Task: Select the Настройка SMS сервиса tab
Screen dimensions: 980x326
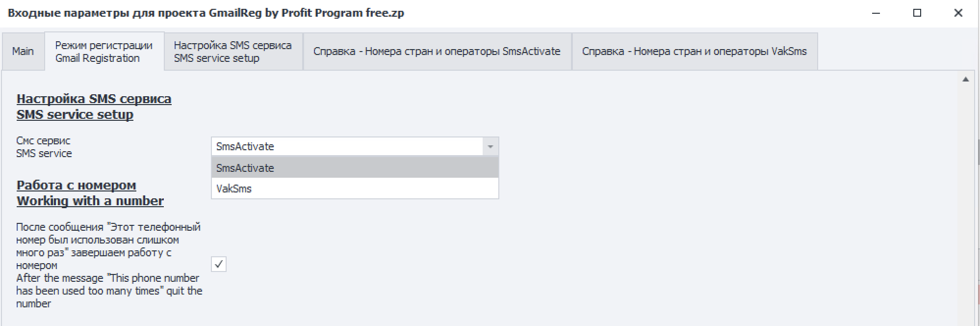Action: (x=233, y=52)
